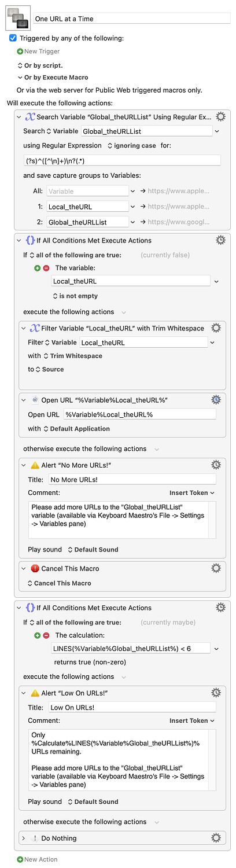The height and width of the screenshot is (868, 236).
Task: Open gear menu of Cancel This Macro action
Action: [216, 568]
